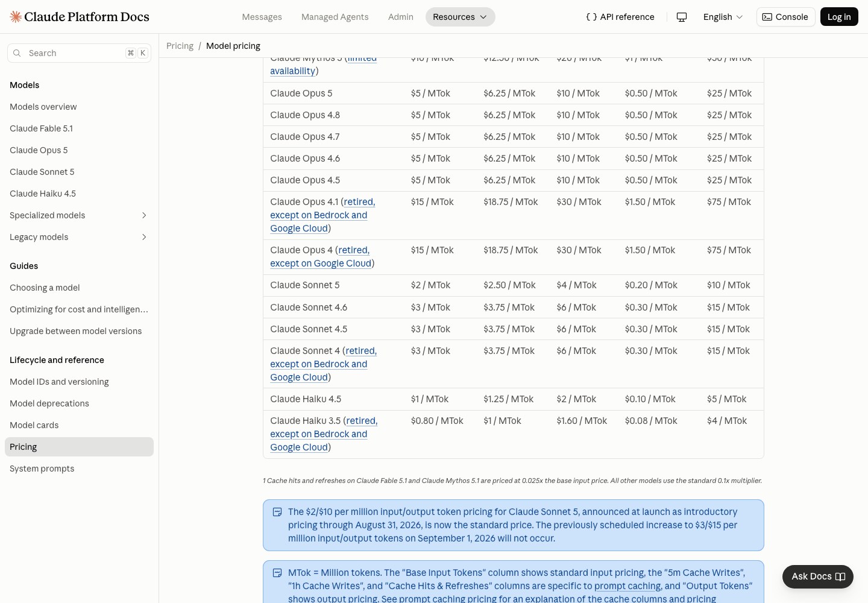This screenshot has height=603, width=868.
Task: Open the English language selector
Action: click(723, 17)
